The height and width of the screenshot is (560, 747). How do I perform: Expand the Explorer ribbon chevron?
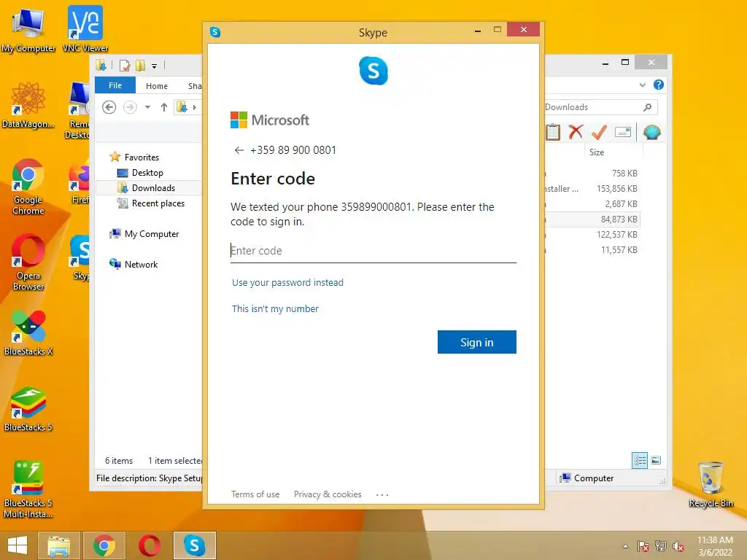(x=642, y=85)
